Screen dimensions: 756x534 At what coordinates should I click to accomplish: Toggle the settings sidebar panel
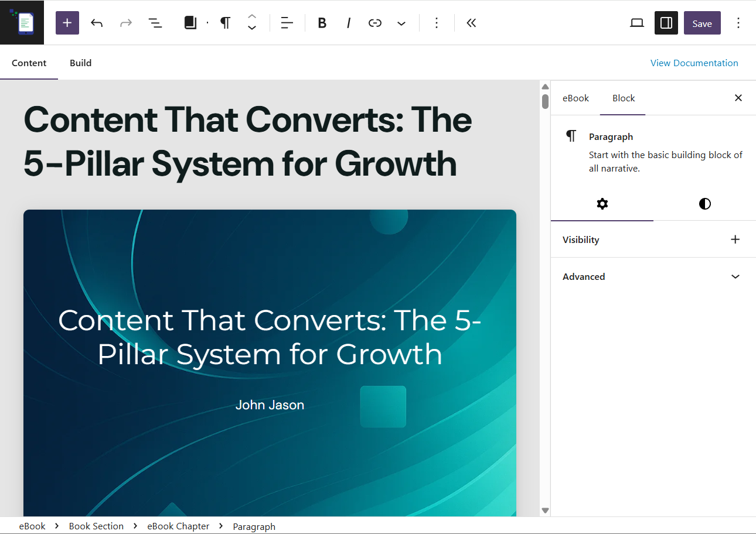pyautogui.click(x=666, y=23)
